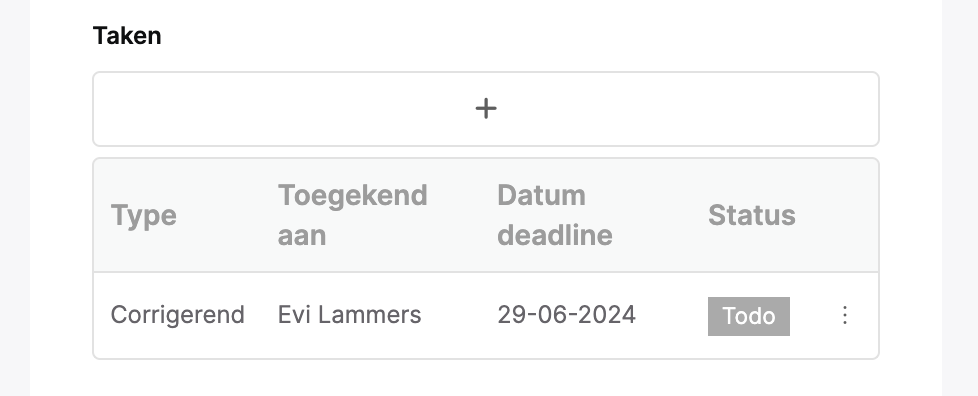This screenshot has width=978, height=396.
Task: Sort by the Type column header
Action: pyautogui.click(x=143, y=216)
